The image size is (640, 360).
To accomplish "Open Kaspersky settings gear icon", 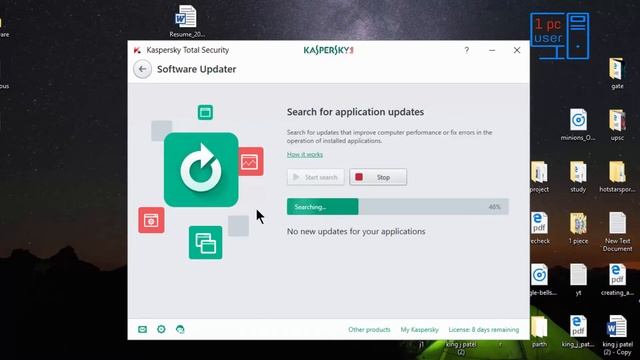I will (x=161, y=329).
